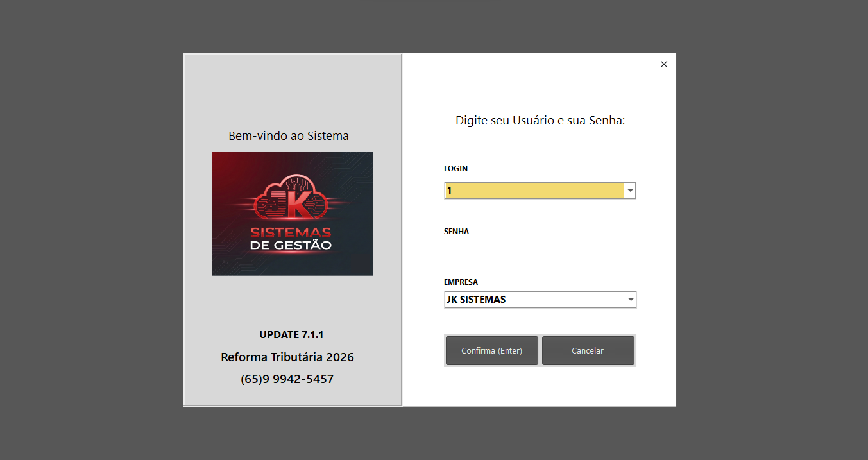Click the DE GESTÃO text in logo
868x460 pixels.
[x=291, y=246]
